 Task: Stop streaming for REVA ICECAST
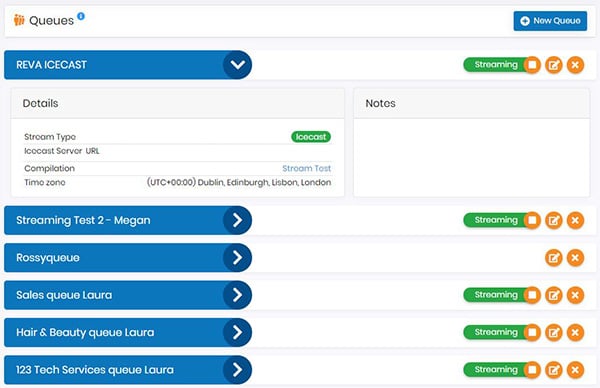(532, 65)
